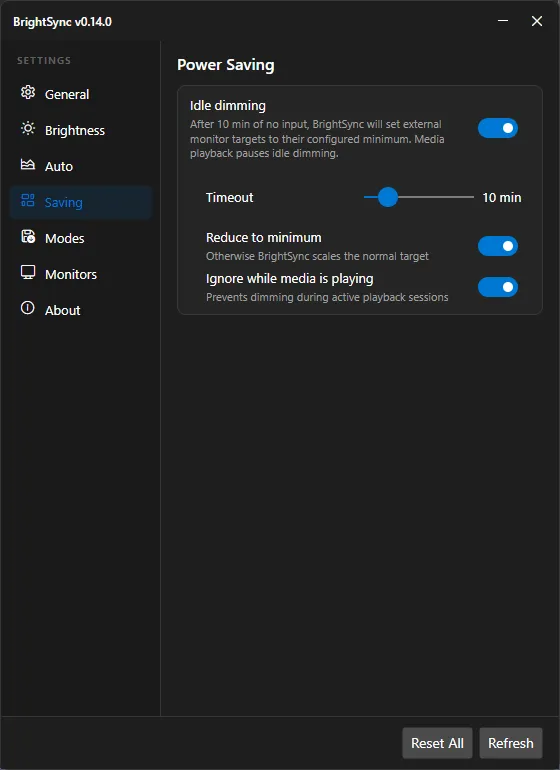Image resolution: width=560 pixels, height=770 pixels.
Task: Click the About info icon
Action: [28, 308]
